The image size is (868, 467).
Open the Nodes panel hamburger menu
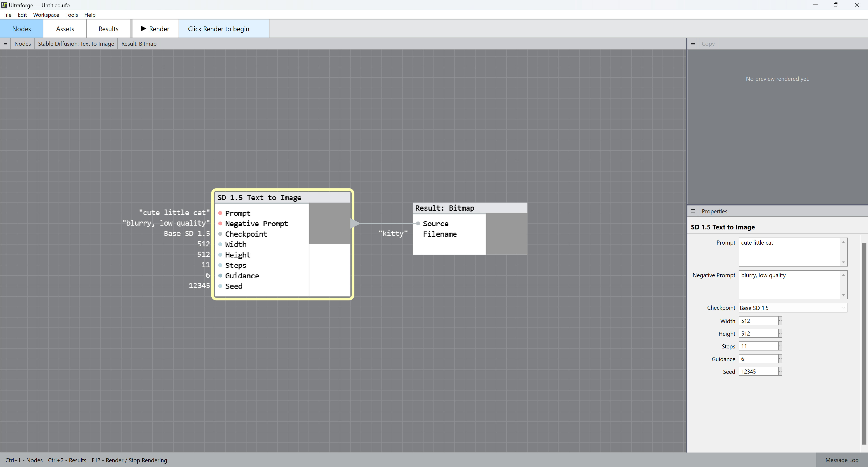tap(5, 43)
